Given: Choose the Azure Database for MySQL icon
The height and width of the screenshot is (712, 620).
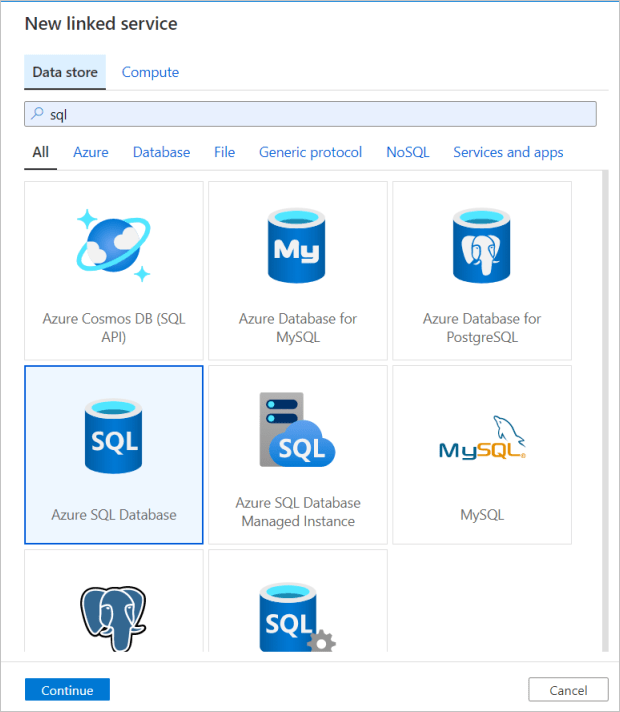Looking at the screenshot, I should pyautogui.click(x=297, y=245).
